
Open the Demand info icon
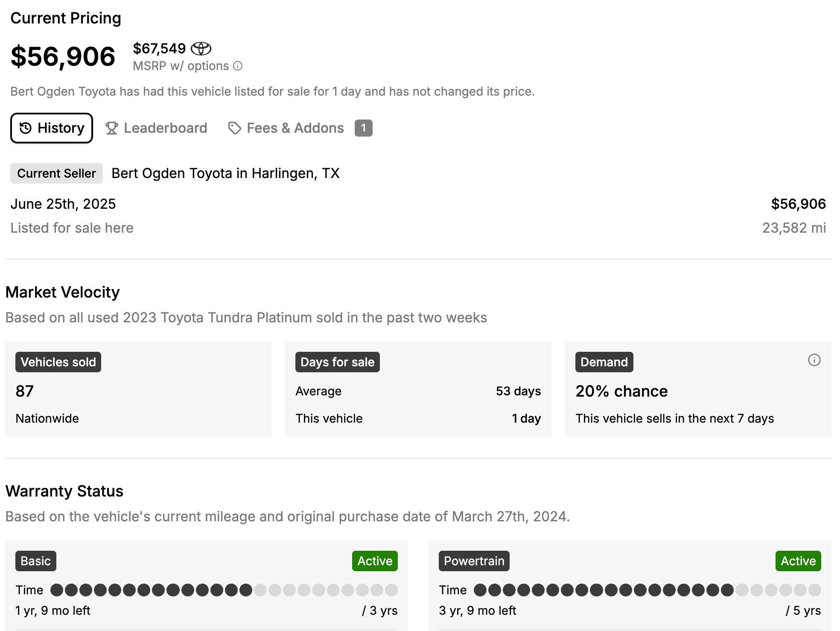pos(814,360)
